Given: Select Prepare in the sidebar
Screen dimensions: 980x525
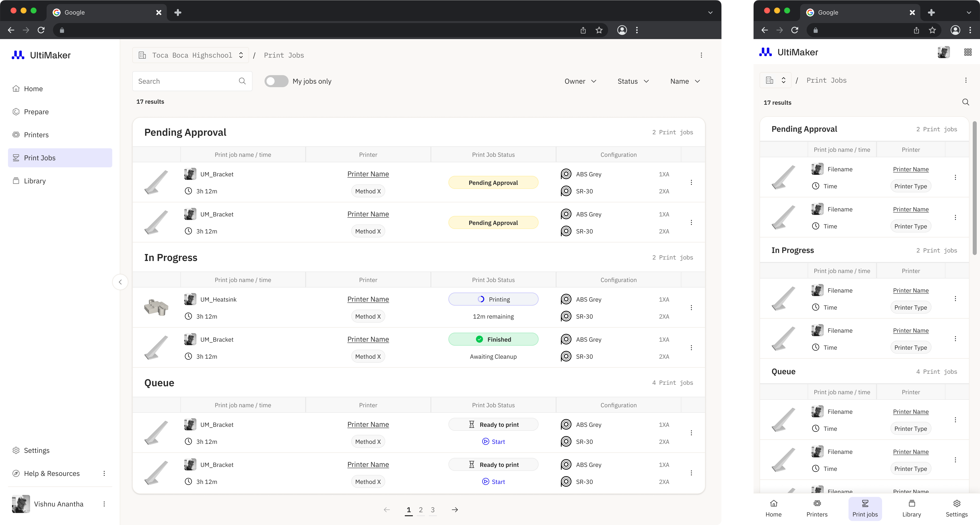Looking at the screenshot, I should click(36, 111).
